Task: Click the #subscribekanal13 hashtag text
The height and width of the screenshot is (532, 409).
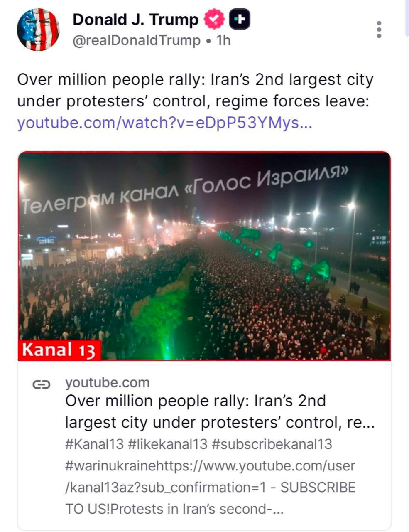Action: [x=272, y=444]
